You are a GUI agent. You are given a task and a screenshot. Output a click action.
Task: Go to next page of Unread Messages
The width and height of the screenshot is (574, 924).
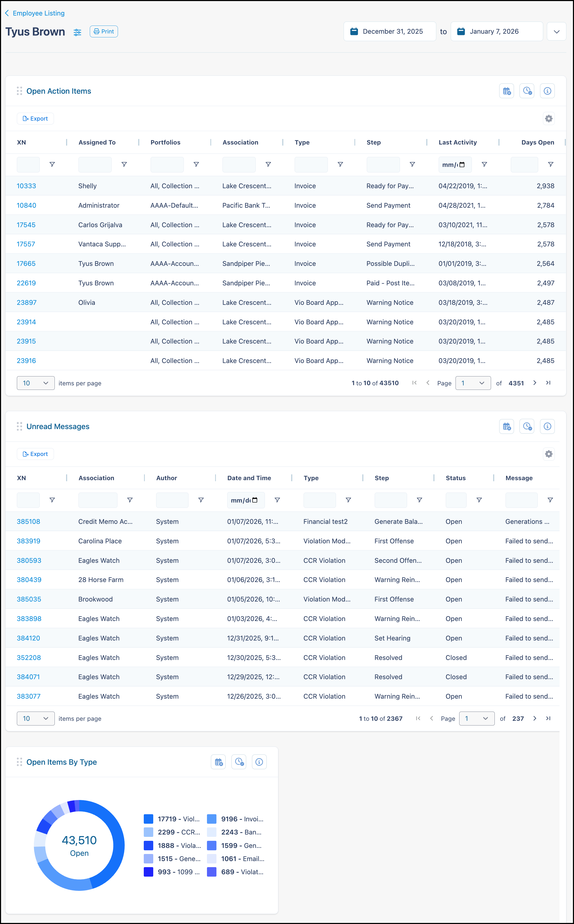pyautogui.click(x=535, y=718)
